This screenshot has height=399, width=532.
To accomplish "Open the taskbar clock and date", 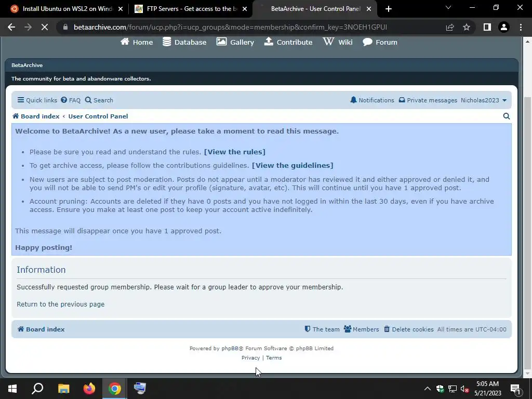I will (487, 389).
